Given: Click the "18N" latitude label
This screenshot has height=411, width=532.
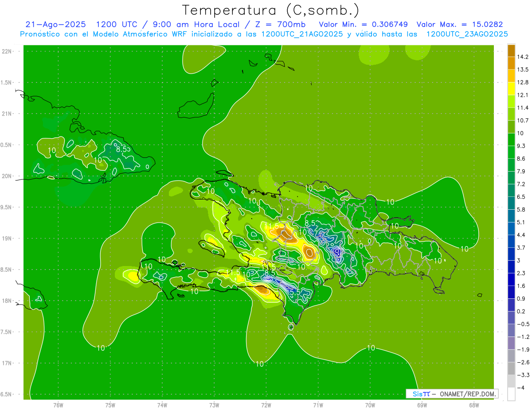Looking at the screenshot, I should [x=7, y=301].
